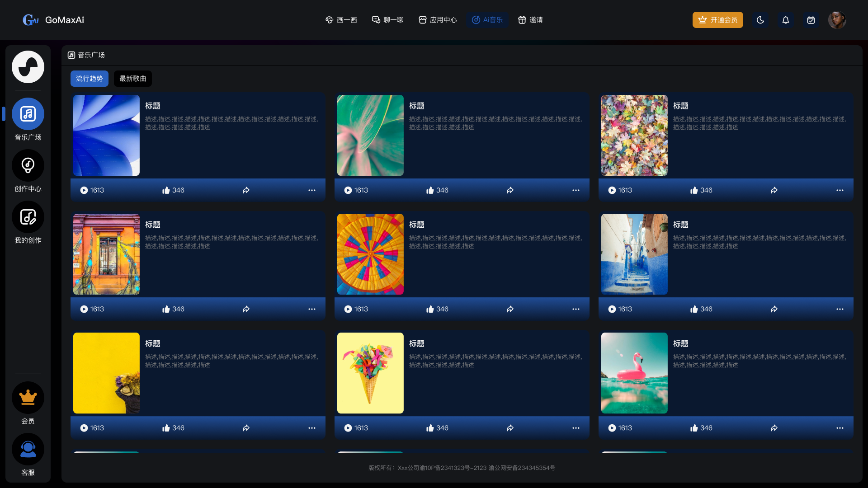Like the yellow wall song card
This screenshot has width=868, height=488.
(166, 428)
